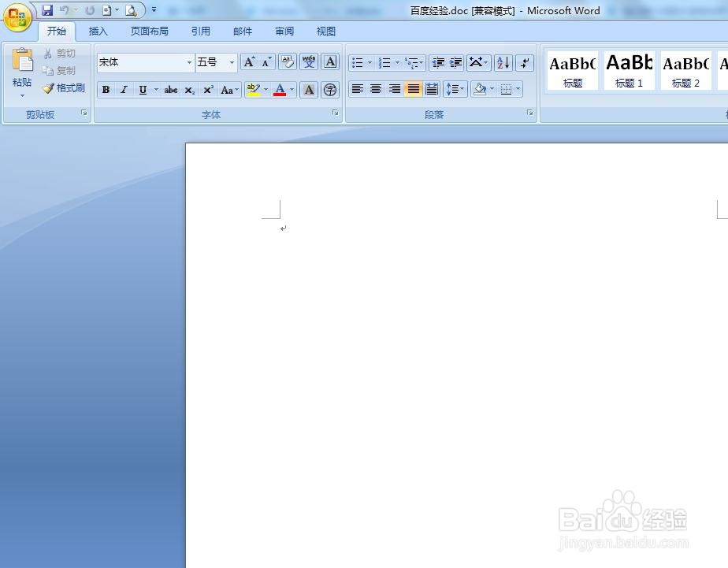Activate the 格式刷 format painter
Viewport: 728px width, 568px height.
(64, 87)
